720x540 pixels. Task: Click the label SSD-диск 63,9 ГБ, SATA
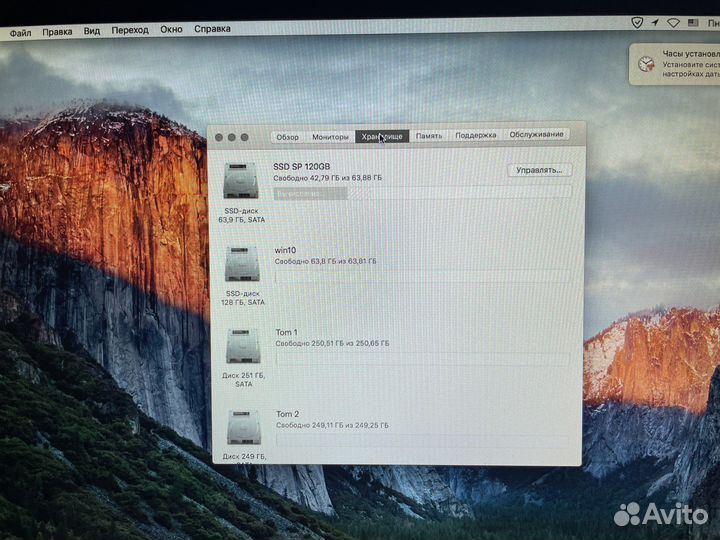click(242, 215)
